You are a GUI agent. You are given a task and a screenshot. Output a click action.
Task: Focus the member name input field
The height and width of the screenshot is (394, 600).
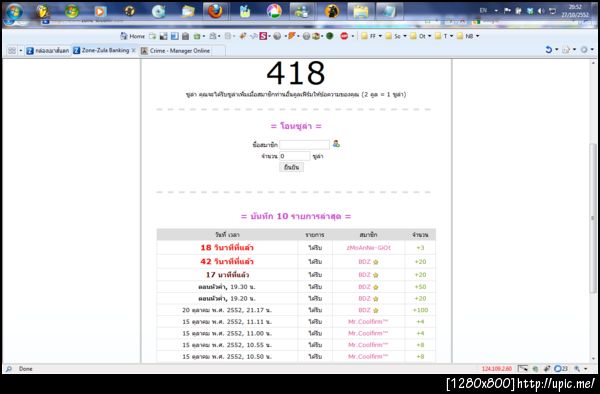point(304,144)
